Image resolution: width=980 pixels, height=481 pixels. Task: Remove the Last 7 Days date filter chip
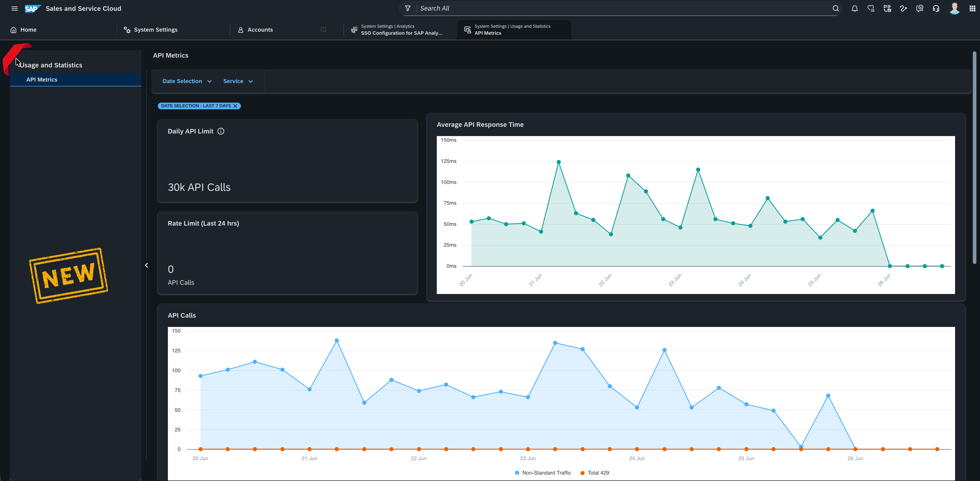pyautogui.click(x=235, y=106)
